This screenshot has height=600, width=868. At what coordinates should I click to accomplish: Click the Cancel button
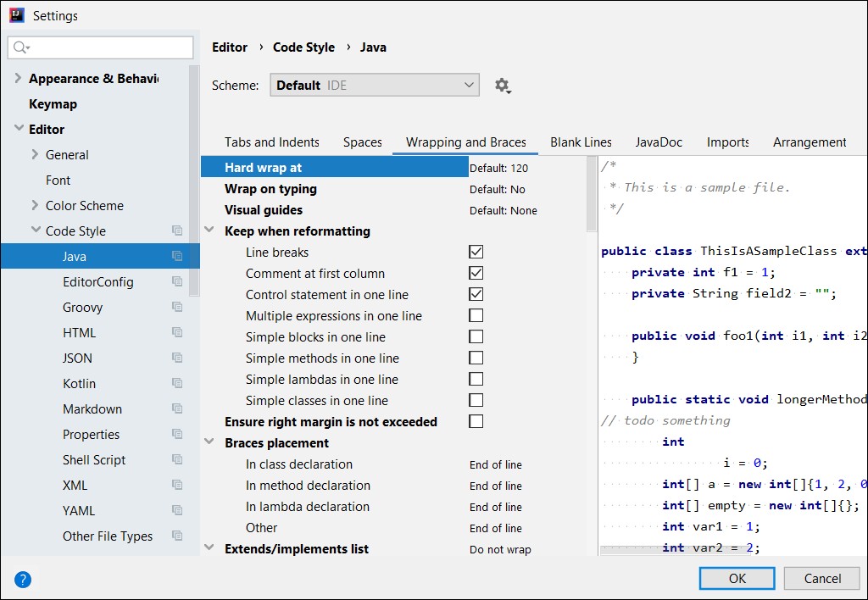click(822, 579)
